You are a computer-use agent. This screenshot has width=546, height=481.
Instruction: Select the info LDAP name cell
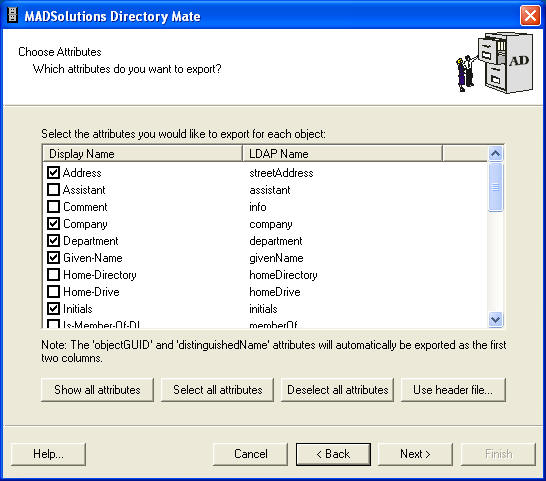258,207
